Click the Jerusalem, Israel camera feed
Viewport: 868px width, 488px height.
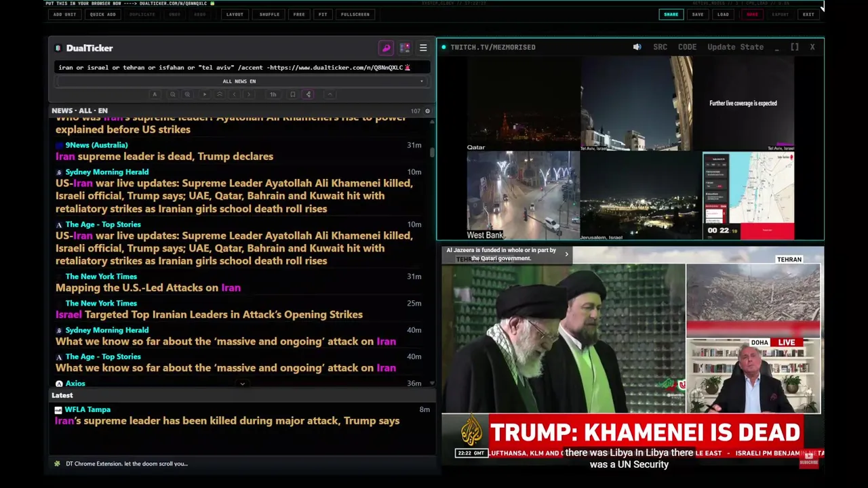click(x=640, y=196)
